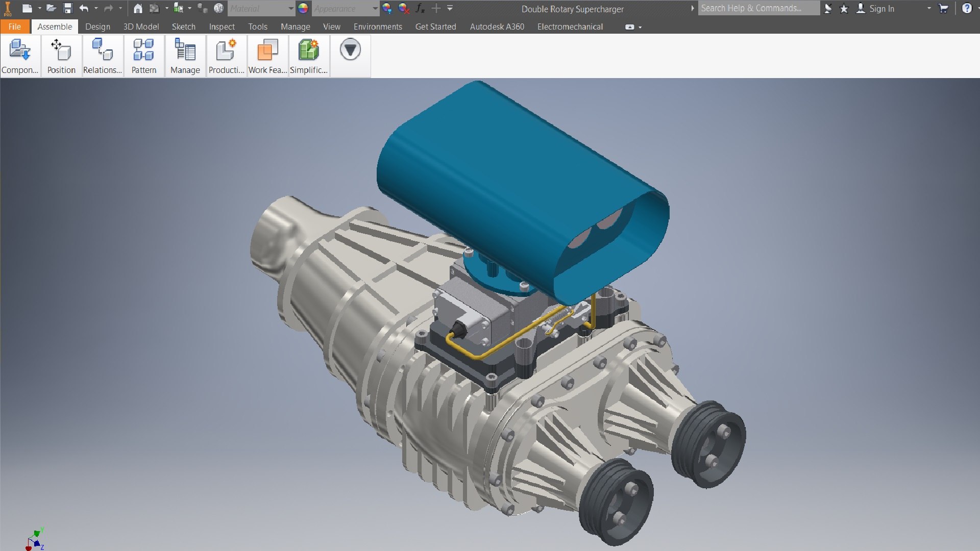Screen dimensions: 980x551
Task: Open the Manage panel icon
Action: coord(185,56)
